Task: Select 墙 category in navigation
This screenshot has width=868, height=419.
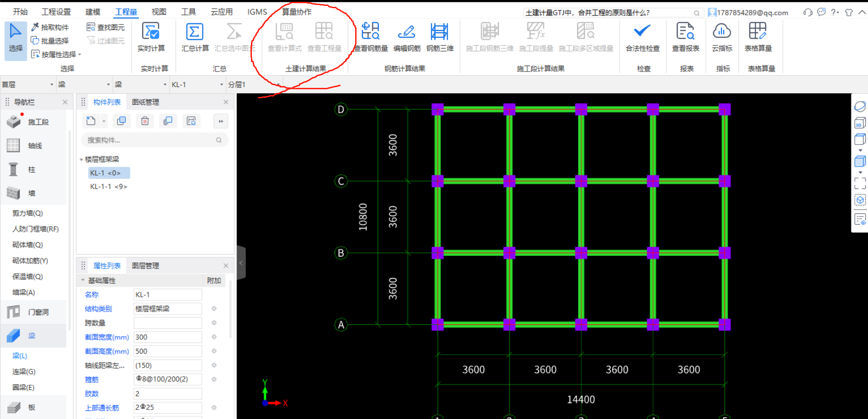Action: tap(34, 193)
